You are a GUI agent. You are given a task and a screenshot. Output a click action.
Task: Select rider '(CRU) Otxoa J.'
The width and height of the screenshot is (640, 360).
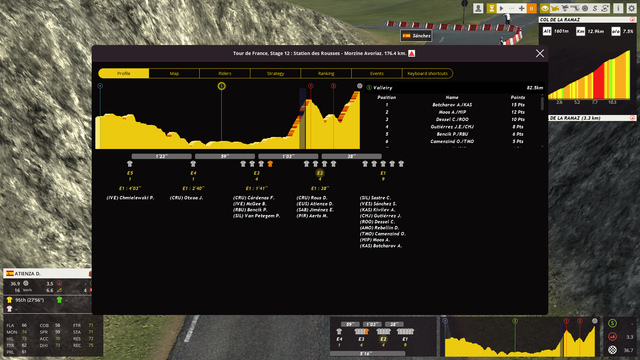[x=187, y=198]
